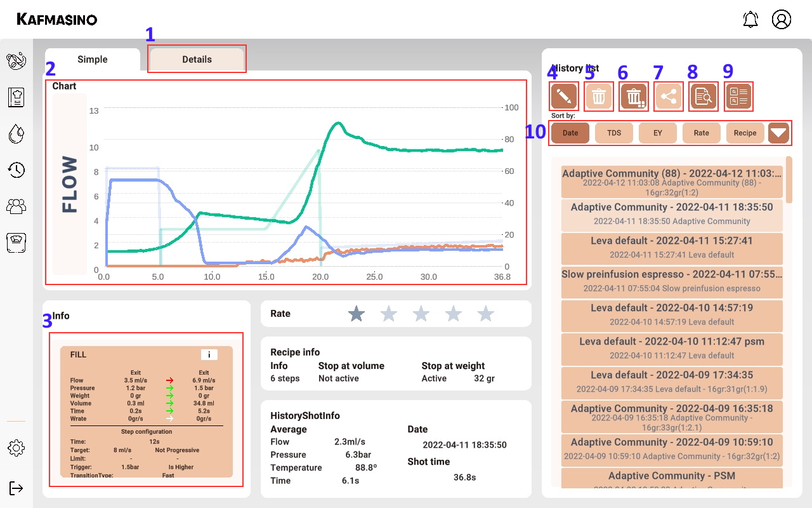Click the share history icon
The width and height of the screenshot is (812, 508).
point(669,97)
